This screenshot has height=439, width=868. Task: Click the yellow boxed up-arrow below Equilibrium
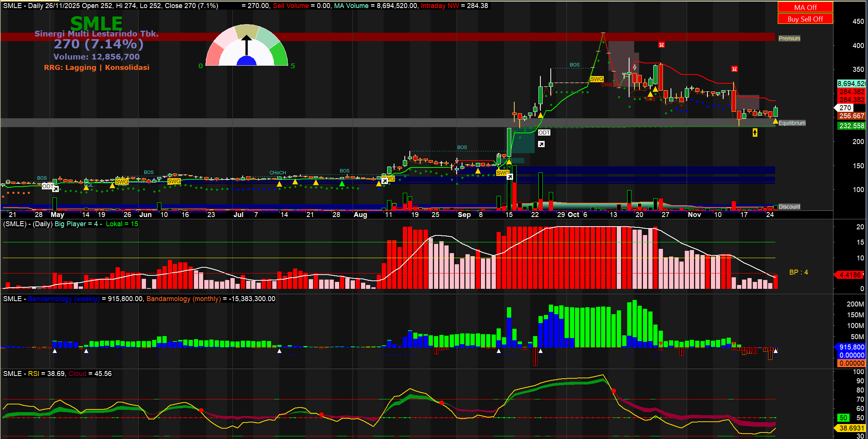pyautogui.click(x=755, y=133)
